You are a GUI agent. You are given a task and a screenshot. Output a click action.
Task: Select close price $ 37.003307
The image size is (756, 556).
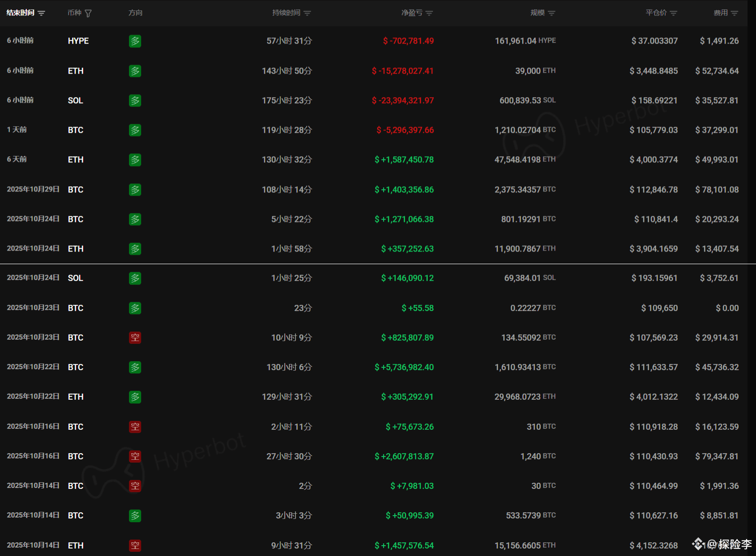[x=654, y=41]
